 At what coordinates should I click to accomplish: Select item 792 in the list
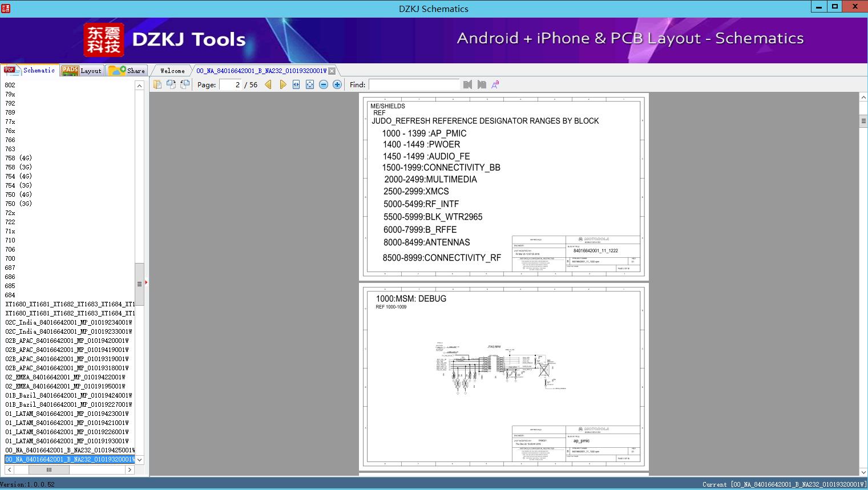(x=10, y=103)
